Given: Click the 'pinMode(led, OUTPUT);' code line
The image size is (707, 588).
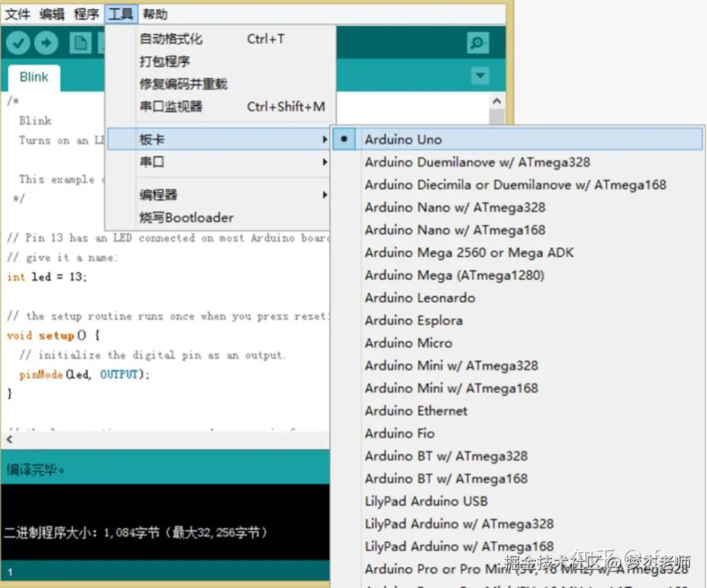Looking at the screenshot, I should point(84,375).
